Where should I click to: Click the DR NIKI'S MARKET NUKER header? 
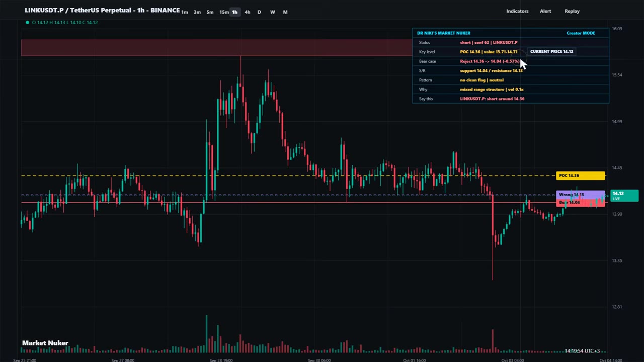point(444,33)
